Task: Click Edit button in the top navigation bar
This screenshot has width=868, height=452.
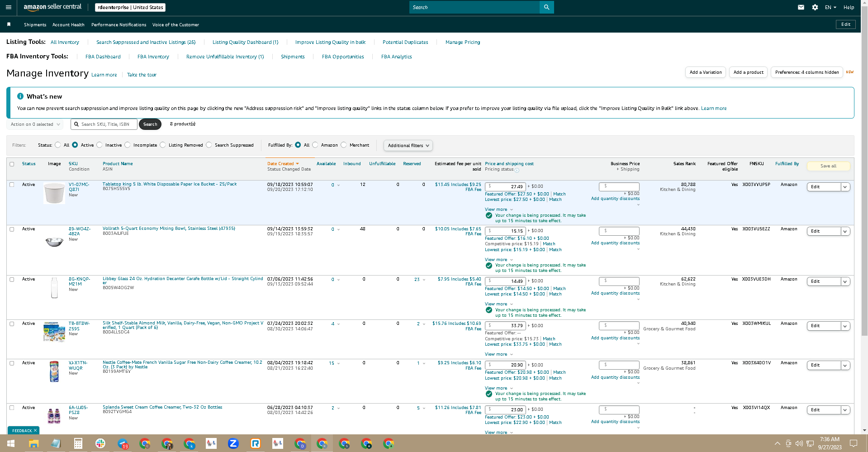Action: (846, 24)
